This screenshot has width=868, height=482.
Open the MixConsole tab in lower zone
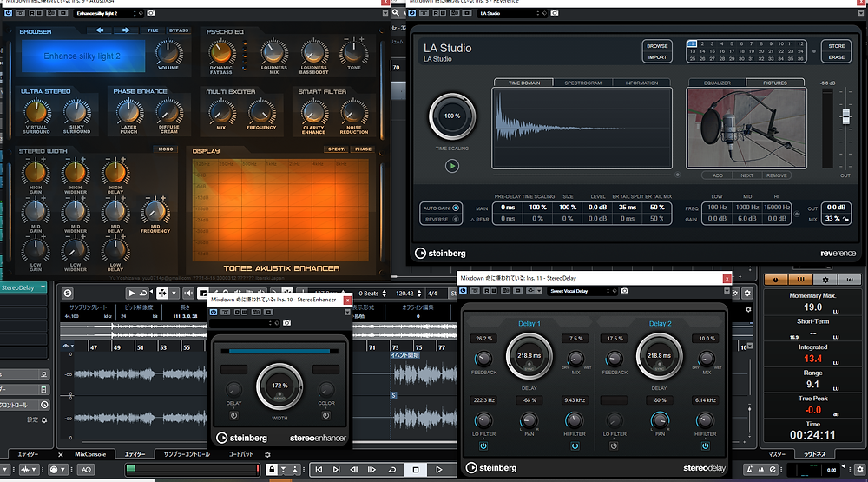(90, 454)
